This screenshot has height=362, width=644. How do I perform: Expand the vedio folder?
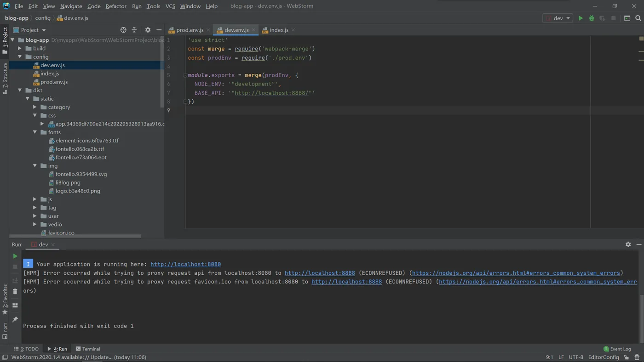[x=34, y=224]
